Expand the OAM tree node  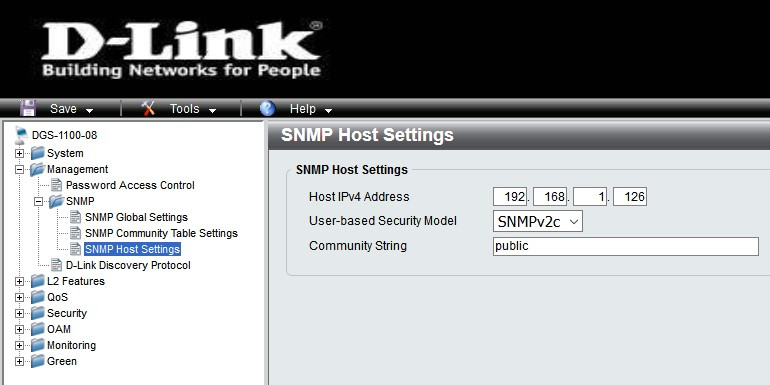click(x=19, y=329)
